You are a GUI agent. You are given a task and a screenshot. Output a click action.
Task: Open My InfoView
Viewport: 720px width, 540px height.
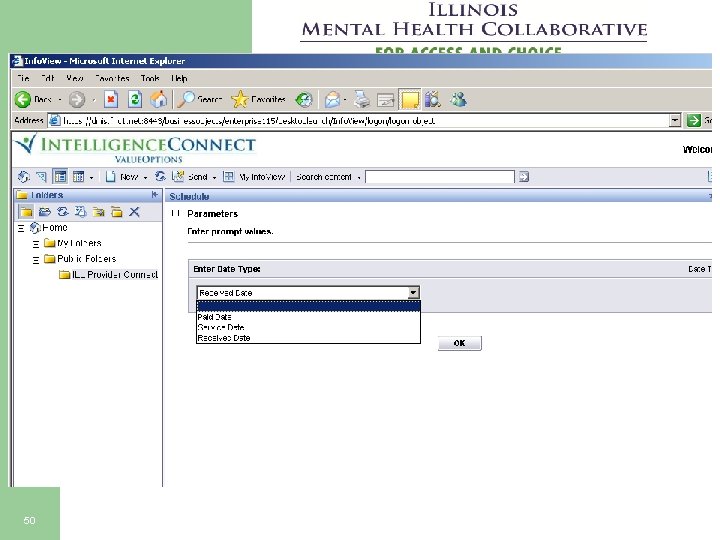254,177
